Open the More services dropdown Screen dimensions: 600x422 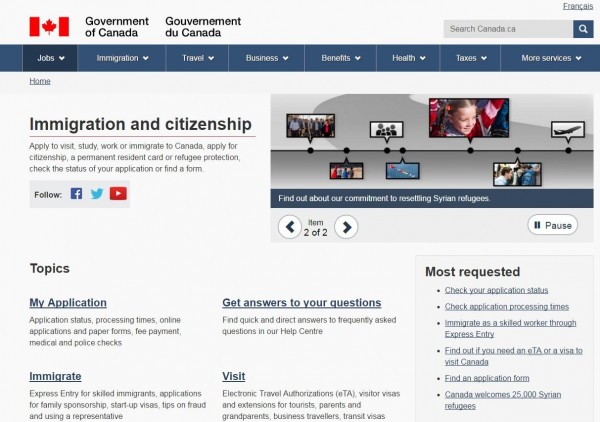tap(550, 58)
